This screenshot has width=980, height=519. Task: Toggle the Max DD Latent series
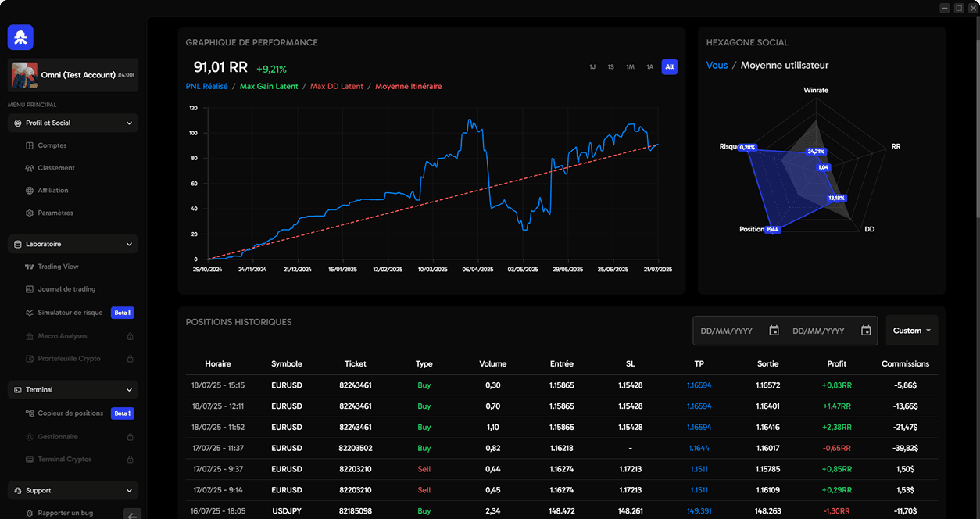coord(337,86)
